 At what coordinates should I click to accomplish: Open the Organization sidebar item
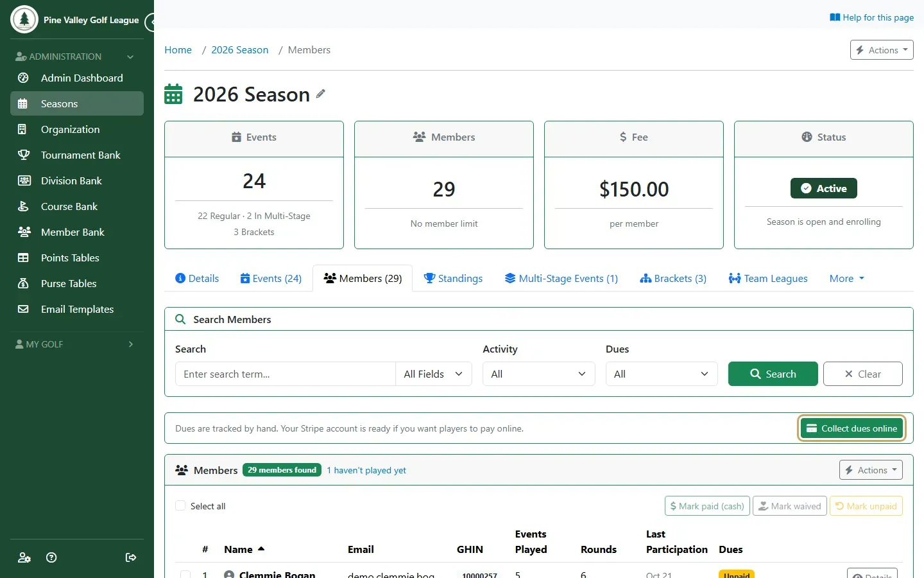(x=77, y=129)
